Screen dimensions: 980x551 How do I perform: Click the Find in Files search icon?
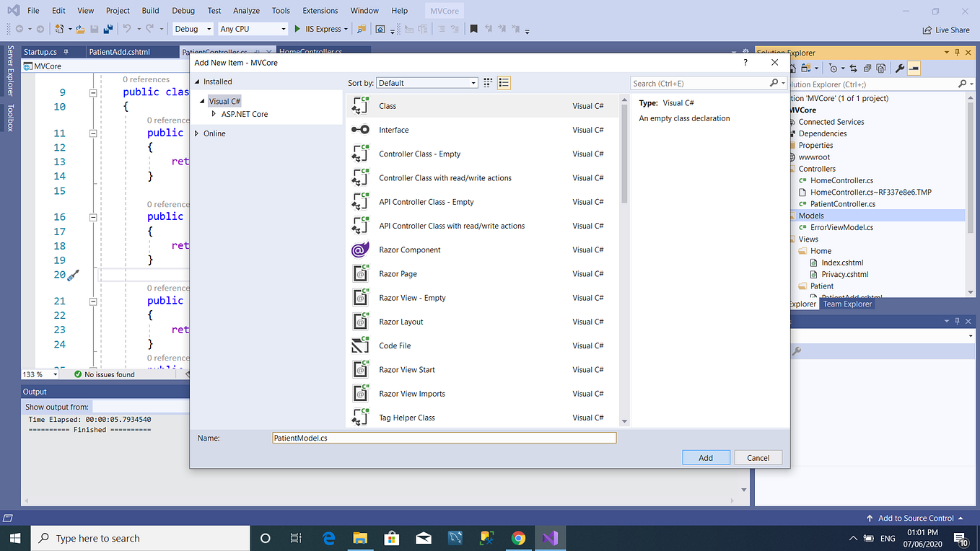pos(362,29)
